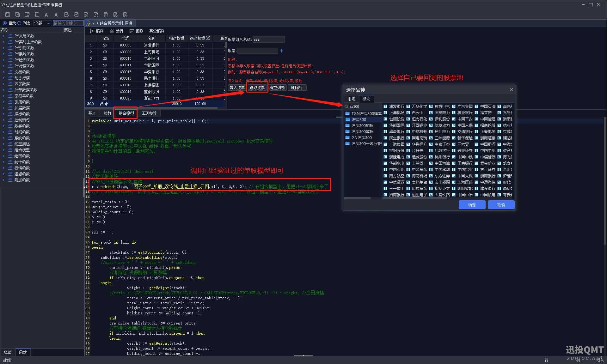This screenshot has width=607, height=364.
Task: Click the V file icon on the document tab
Action: click(89, 23)
